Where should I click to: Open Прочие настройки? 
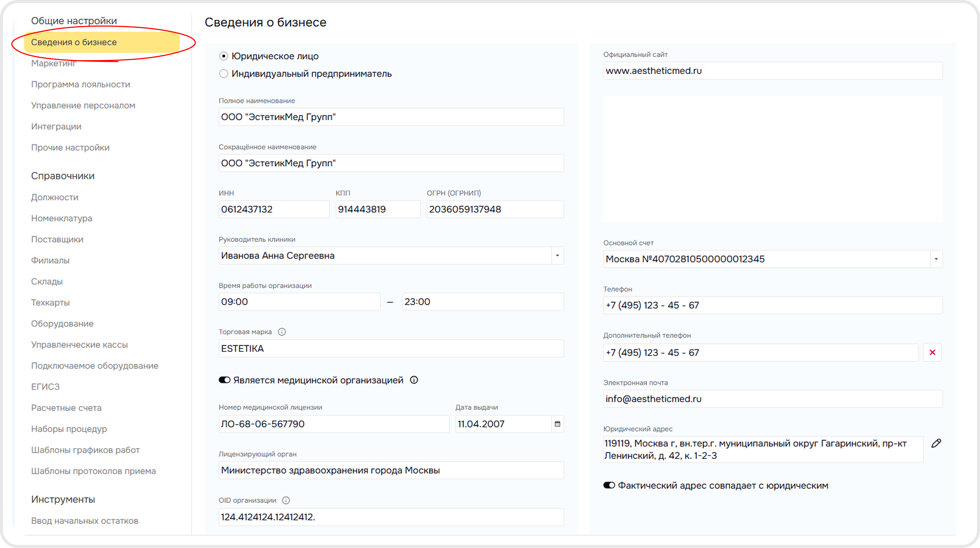pyautogui.click(x=70, y=147)
